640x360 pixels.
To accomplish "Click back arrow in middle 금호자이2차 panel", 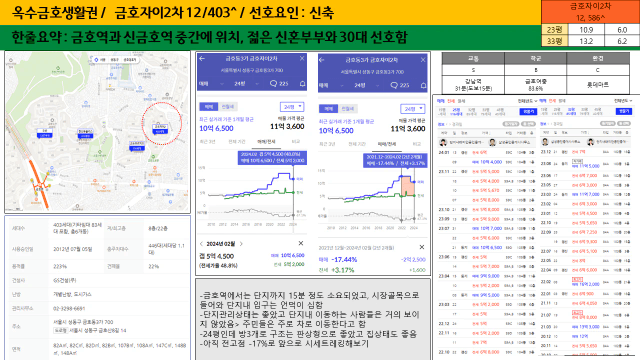I will click(x=322, y=60).
